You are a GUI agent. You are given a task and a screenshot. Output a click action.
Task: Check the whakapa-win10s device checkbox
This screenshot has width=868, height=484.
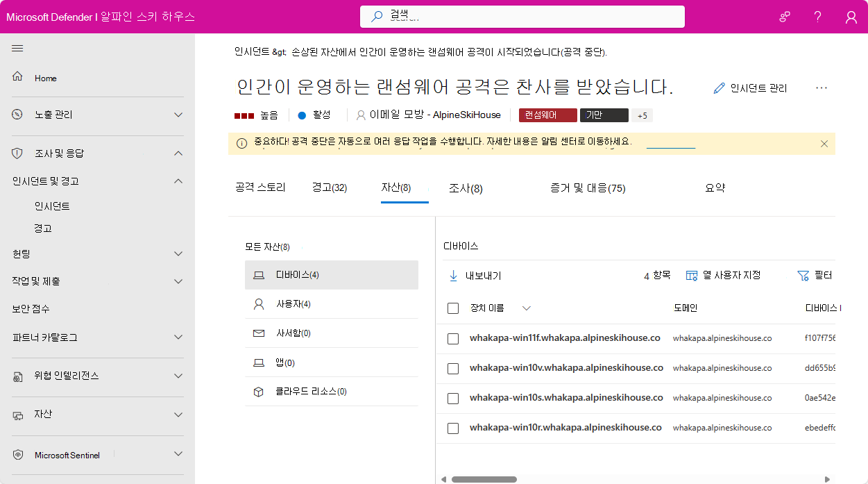453,399
